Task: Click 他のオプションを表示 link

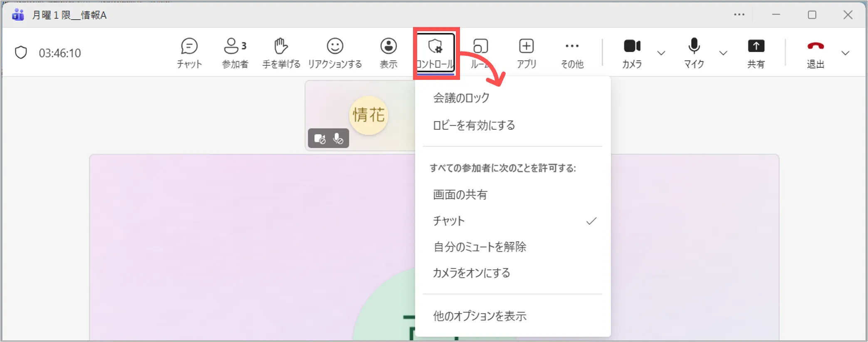Action: [x=480, y=316]
